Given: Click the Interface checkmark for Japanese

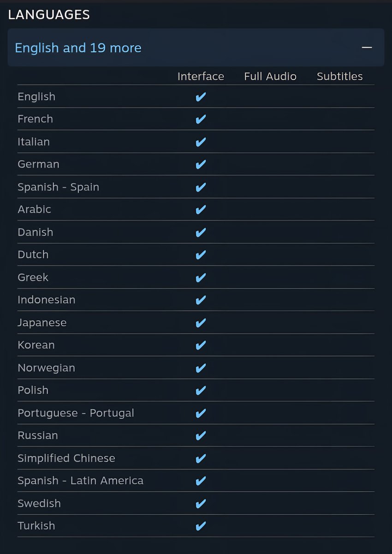Looking at the screenshot, I should point(201,323).
